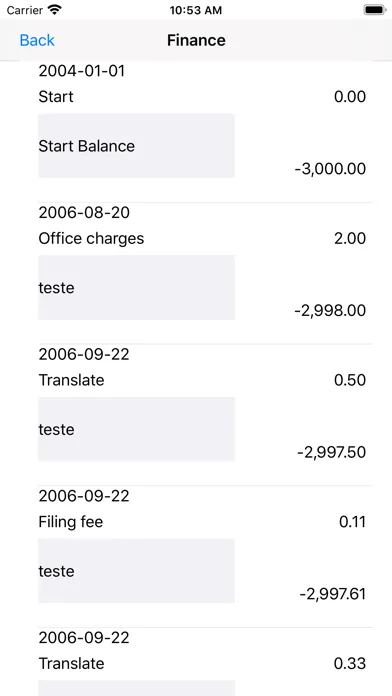The height and width of the screenshot is (696, 392).
Task: Tap the -2,997.61 balance value
Action: (333, 593)
